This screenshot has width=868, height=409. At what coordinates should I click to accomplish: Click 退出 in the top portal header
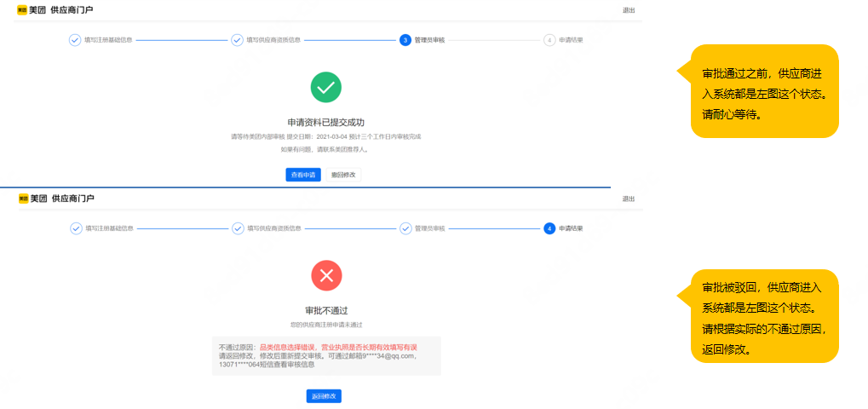[629, 10]
